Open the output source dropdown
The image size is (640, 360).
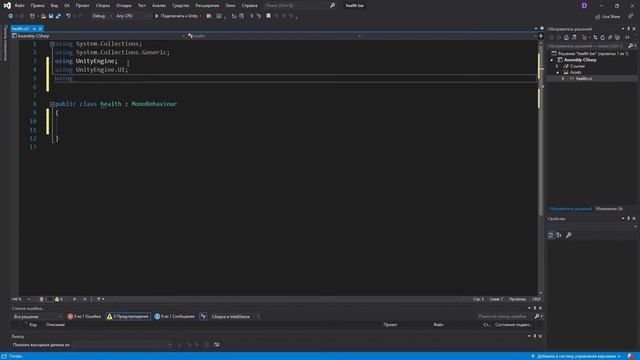[x=122, y=345]
